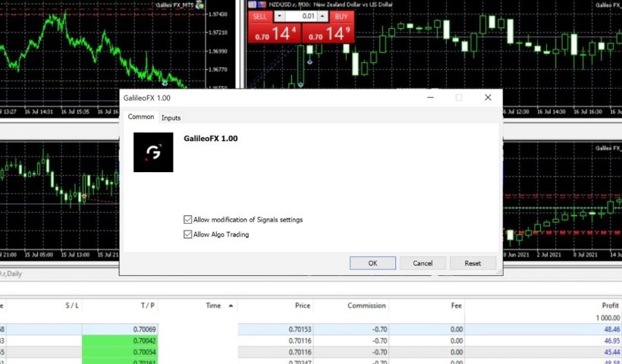
Task: Cancel the GalileoFX dialog
Action: point(423,263)
